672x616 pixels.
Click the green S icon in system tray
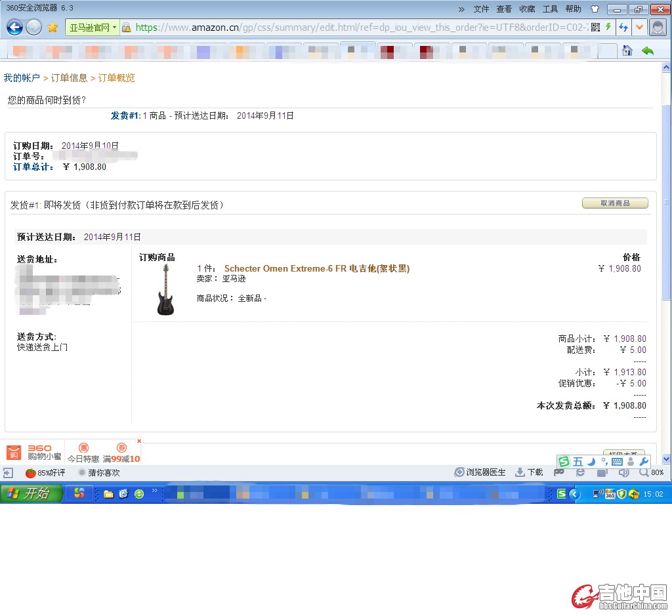[562, 494]
